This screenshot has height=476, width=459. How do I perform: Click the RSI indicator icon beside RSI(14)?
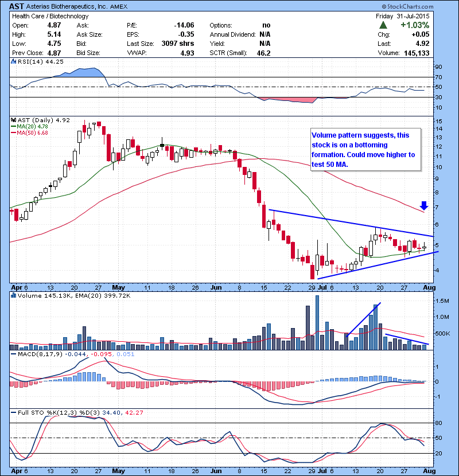click(x=13, y=61)
